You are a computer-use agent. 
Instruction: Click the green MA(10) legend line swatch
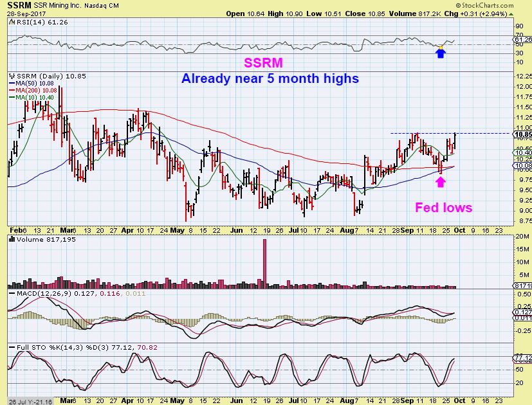pyautogui.click(x=12, y=97)
